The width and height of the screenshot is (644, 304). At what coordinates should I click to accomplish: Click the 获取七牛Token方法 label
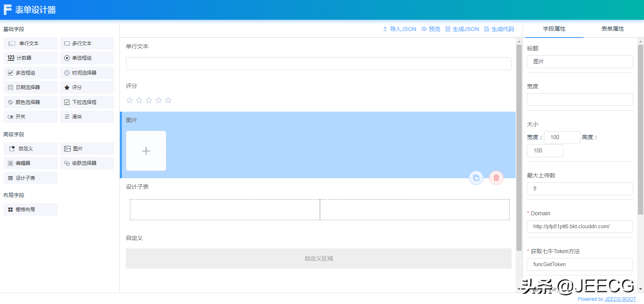[555, 251]
